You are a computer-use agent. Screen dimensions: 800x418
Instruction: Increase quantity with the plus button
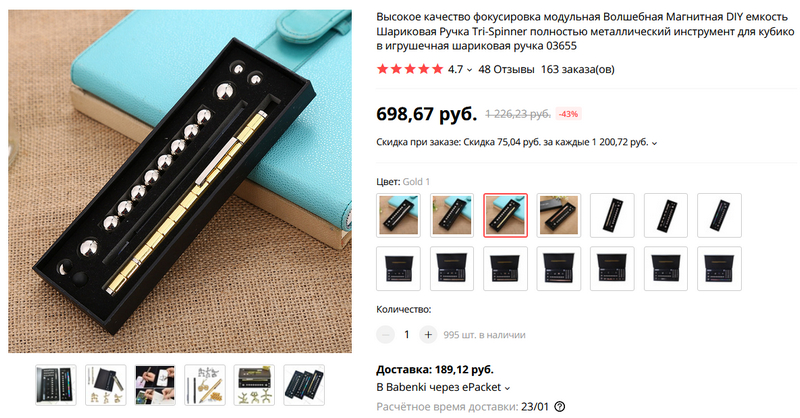(428, 335)
